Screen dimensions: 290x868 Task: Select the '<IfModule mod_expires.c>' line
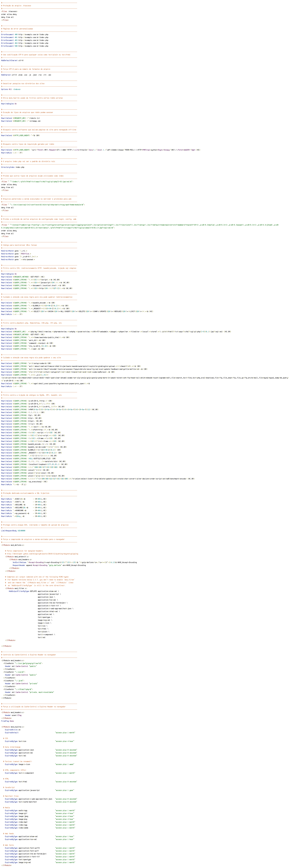point(12,726)
